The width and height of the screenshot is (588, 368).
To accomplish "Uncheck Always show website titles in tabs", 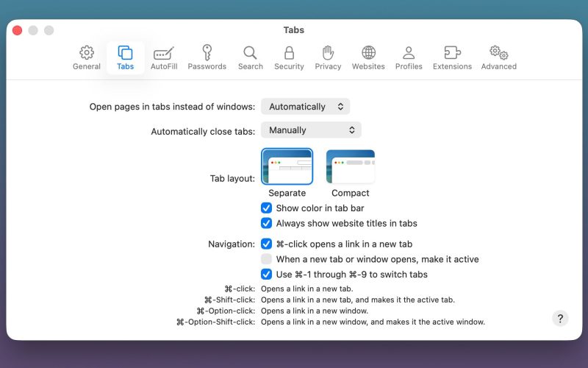I will coord(266,224).
